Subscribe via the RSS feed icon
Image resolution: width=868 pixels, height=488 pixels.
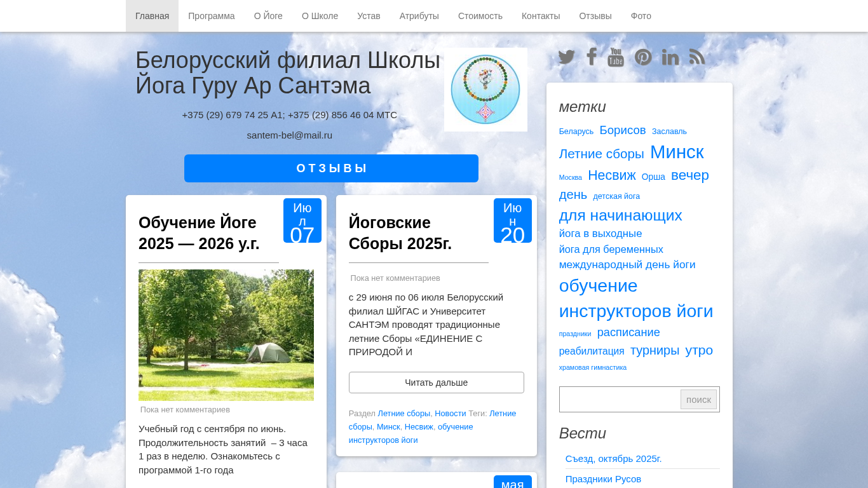(x=697, y=57)
